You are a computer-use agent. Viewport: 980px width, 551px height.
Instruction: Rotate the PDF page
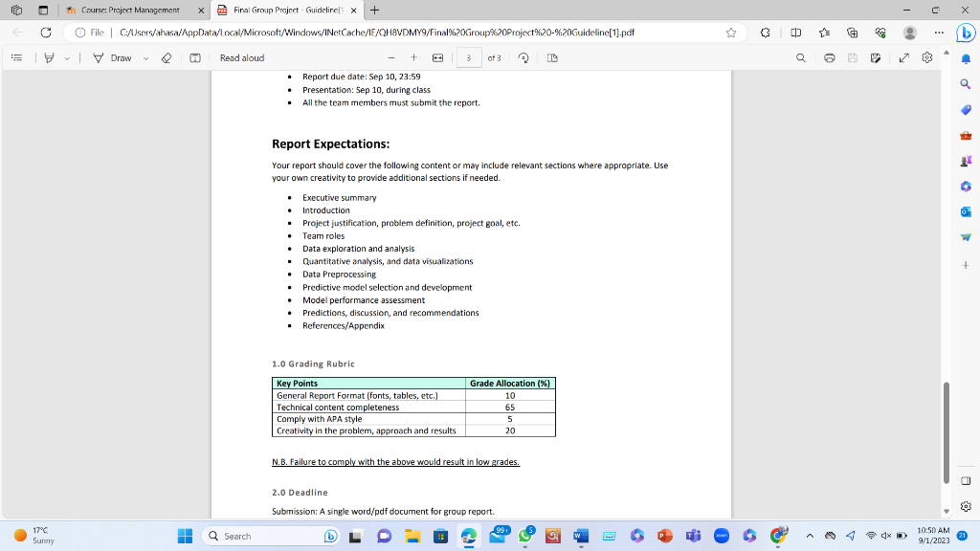(x=523, y=57)
